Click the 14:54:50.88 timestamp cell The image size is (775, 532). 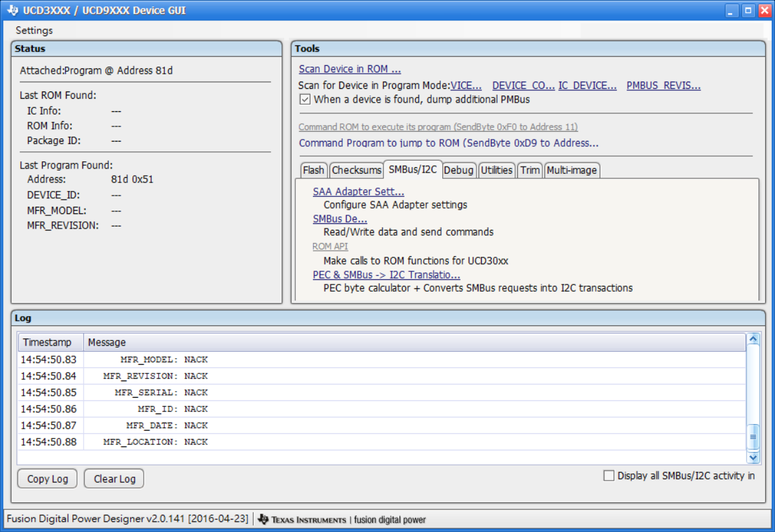point(49,442)
